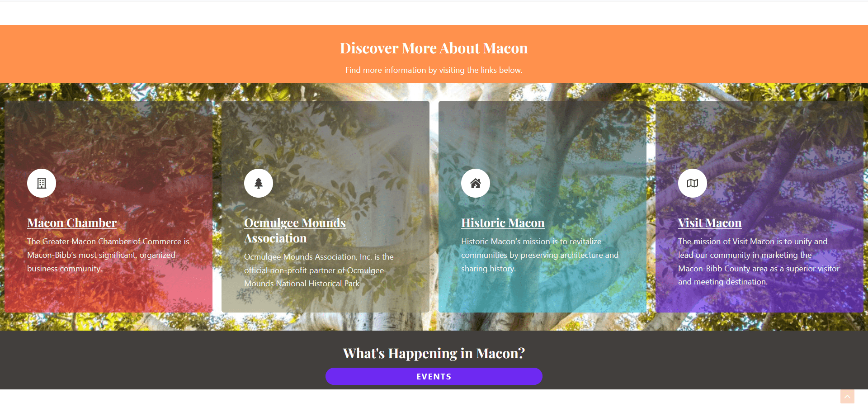Click the map icon above Visit Macon
Viewport: 868px width, 417px height.
[693, 183]
